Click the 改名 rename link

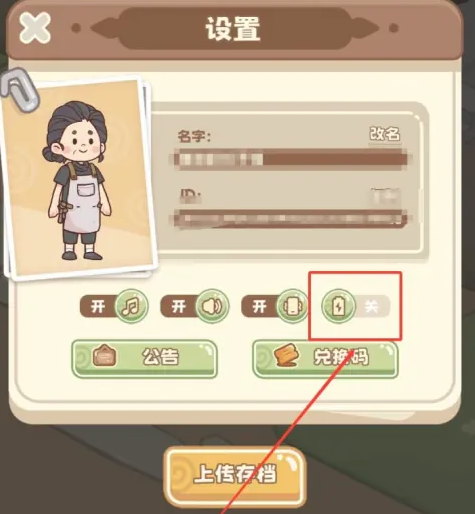[385, 134]
